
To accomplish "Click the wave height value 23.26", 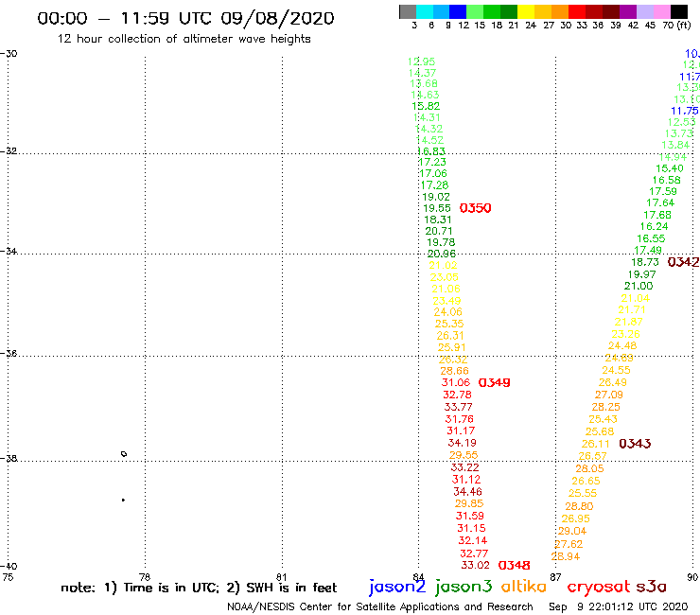I will tap(626, 334).
